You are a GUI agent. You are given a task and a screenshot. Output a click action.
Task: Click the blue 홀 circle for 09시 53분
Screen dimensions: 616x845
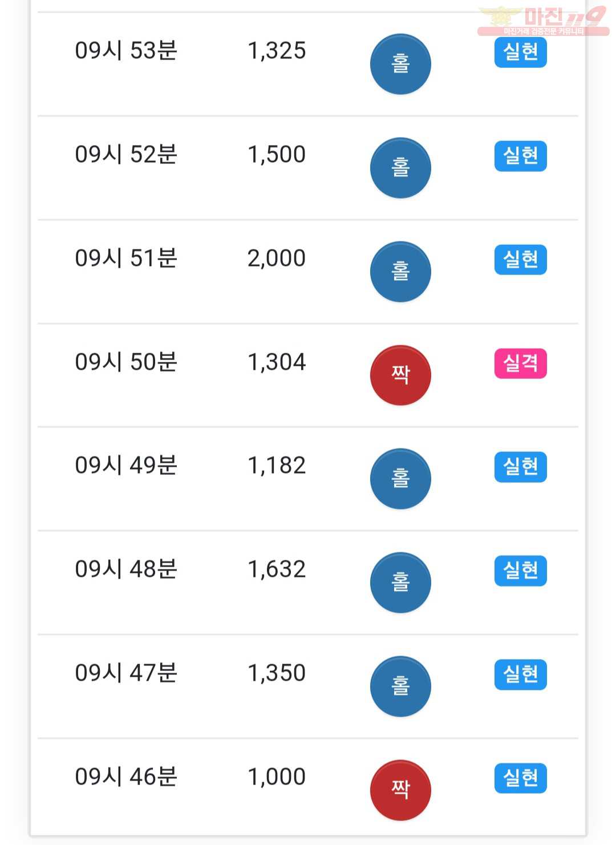click(x=400, y=64)
